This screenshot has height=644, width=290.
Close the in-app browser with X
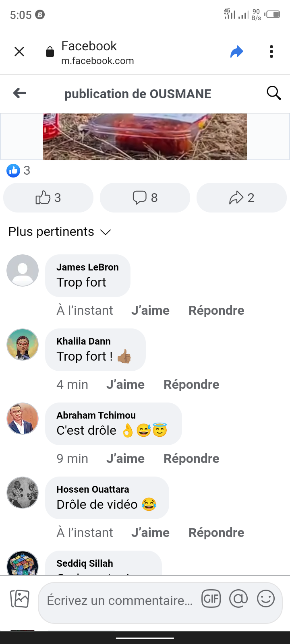click(x=19, y=52)
